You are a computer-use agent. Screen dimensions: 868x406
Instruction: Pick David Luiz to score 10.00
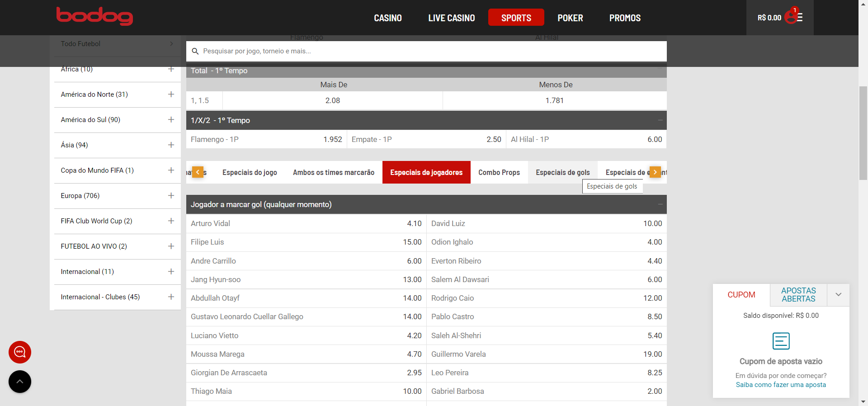click(x=547, y=223)
